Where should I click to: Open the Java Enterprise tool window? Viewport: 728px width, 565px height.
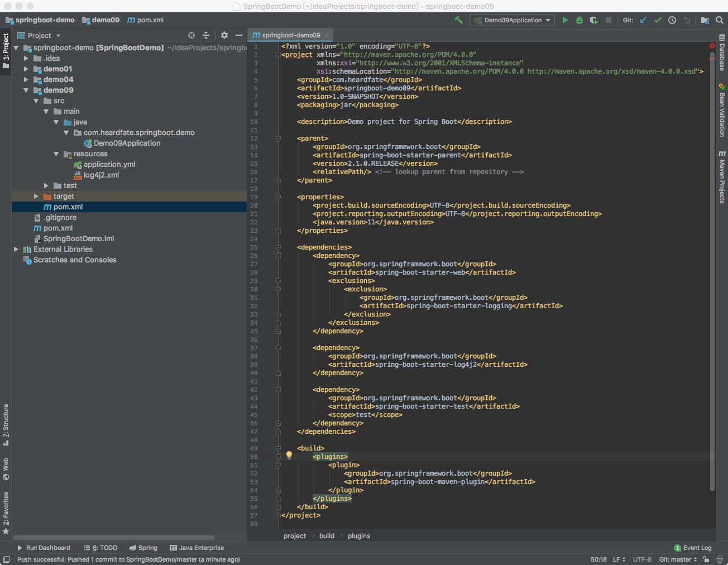(x=197, y=548)
